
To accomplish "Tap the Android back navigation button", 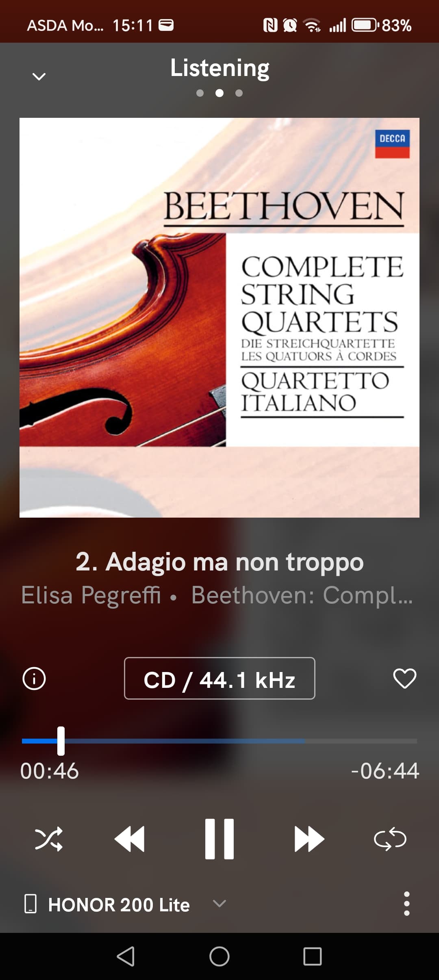I will coord(126,956).
